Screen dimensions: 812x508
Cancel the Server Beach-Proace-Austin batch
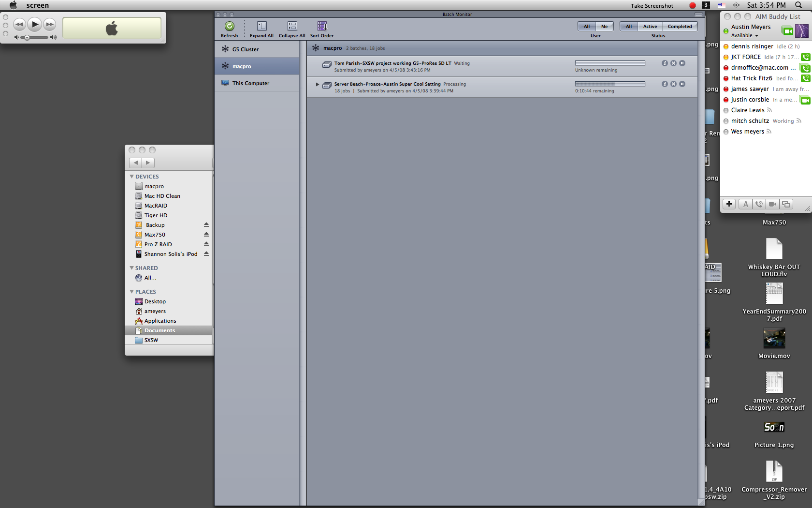pos(673,84)
